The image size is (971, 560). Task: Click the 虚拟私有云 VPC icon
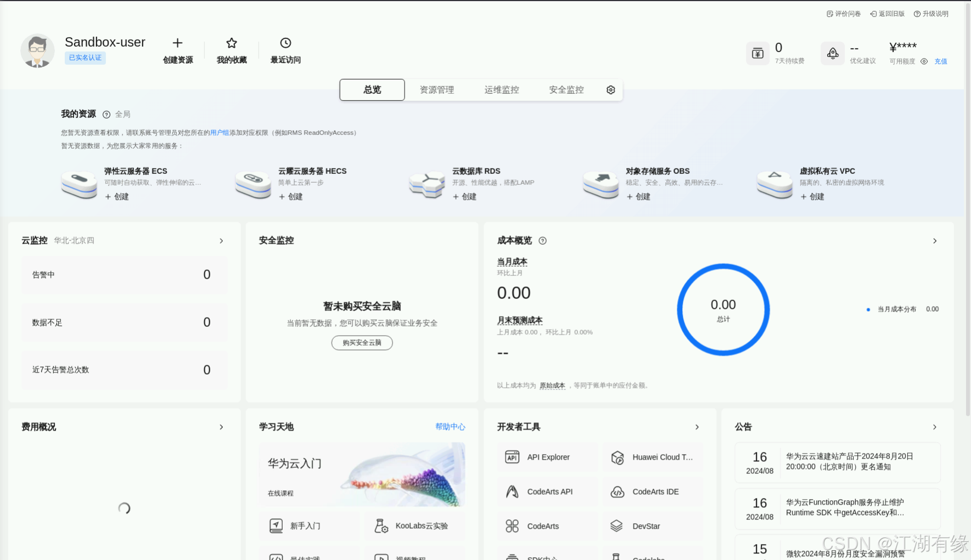click(774, 184)
